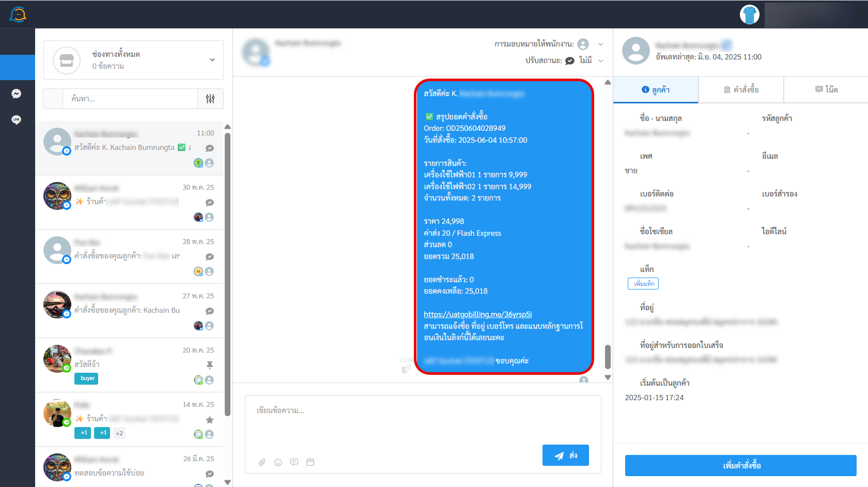Click the chat messages vertical scrollbar
The height and width of the screenshot is (487, 868).
click(x=608, y=357)
